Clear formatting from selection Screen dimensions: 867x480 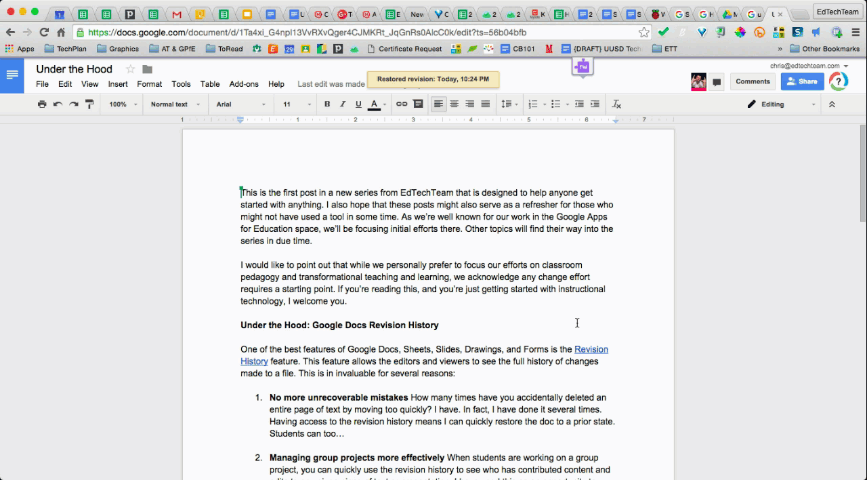pos(617,104)
